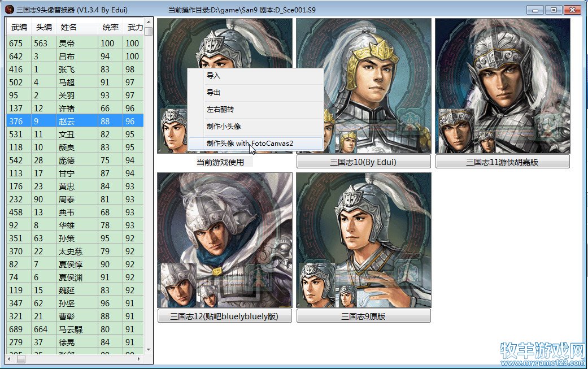The width and height of the screenshot is (588, 369).
Task: Maximize the portrait replacer window
Action: [554, 10]
